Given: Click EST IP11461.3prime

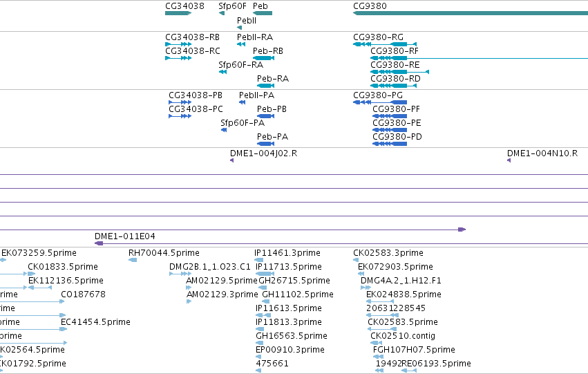Looking at the screenshot, I should tap(257, 260).
